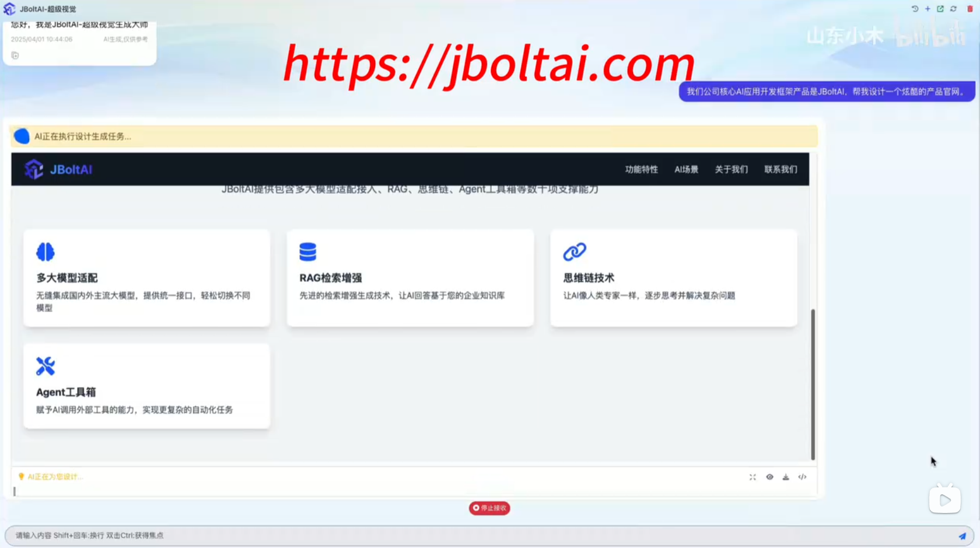The width and height of the screenshot is (980, 548).
Task: Select the 思维链技术 card title
Action: (589, 278)
